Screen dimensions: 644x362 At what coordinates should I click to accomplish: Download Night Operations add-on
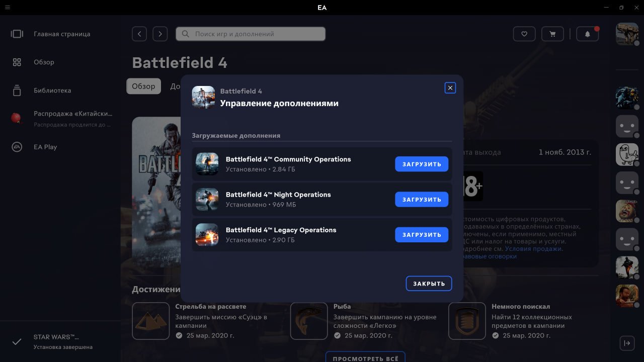421,199
